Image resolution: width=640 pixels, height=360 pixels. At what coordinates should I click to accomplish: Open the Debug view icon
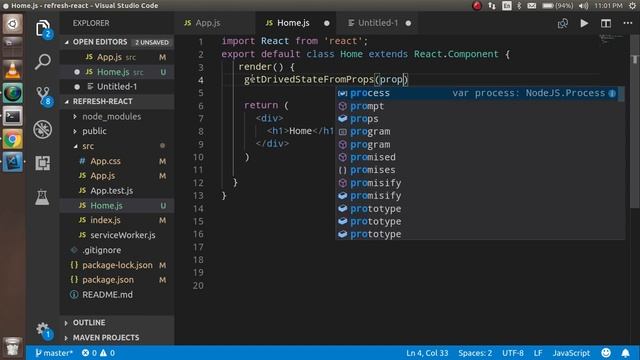tap(42, 129)
